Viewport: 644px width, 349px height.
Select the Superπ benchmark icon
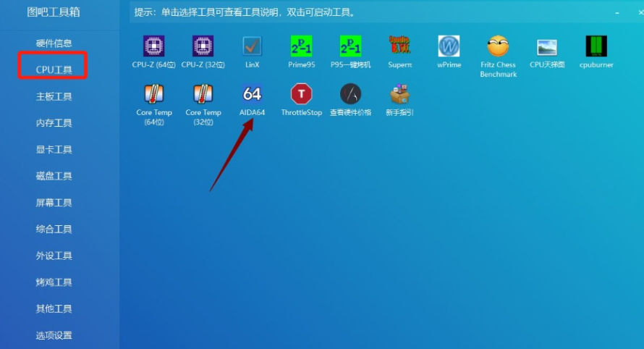click(x=399, y=45)
